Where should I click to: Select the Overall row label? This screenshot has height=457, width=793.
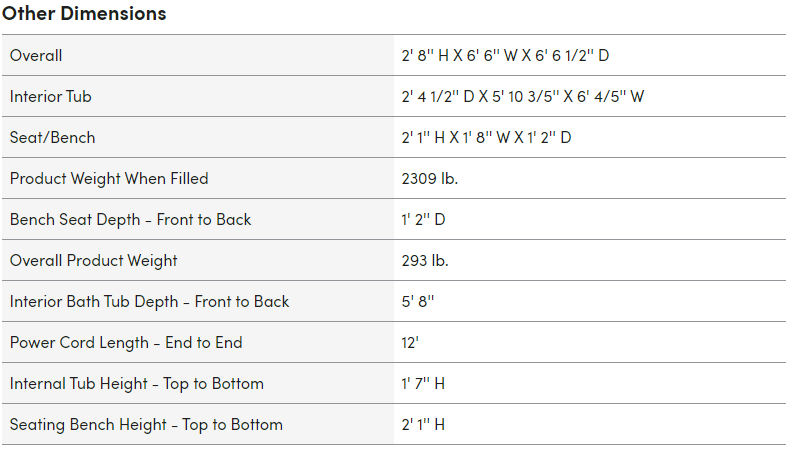[36, 56]
